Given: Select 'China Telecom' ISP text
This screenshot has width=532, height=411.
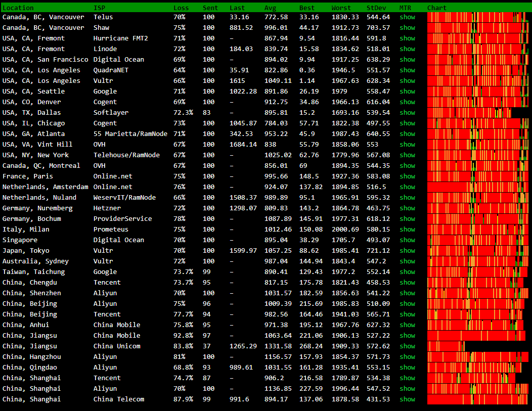Looking at the screenshot, I should click(x=119, y=399).
